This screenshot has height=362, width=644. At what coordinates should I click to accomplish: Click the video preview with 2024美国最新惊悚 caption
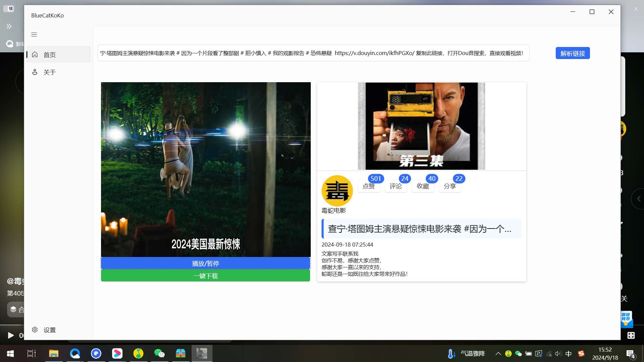pos(205,169)
